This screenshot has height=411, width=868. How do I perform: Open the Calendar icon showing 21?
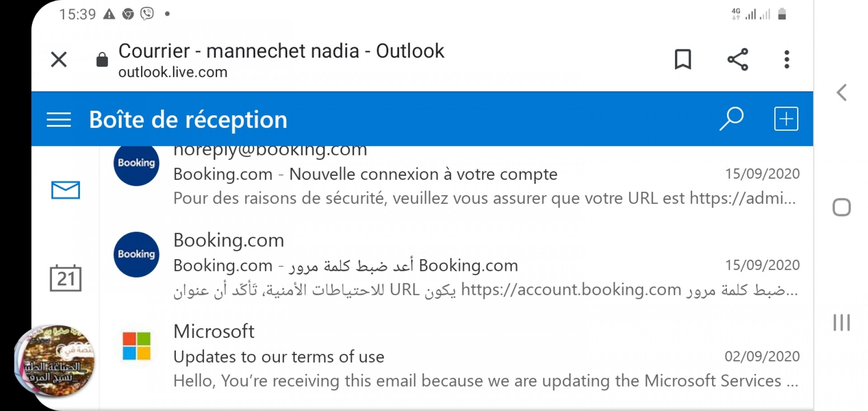click(66, 278)
